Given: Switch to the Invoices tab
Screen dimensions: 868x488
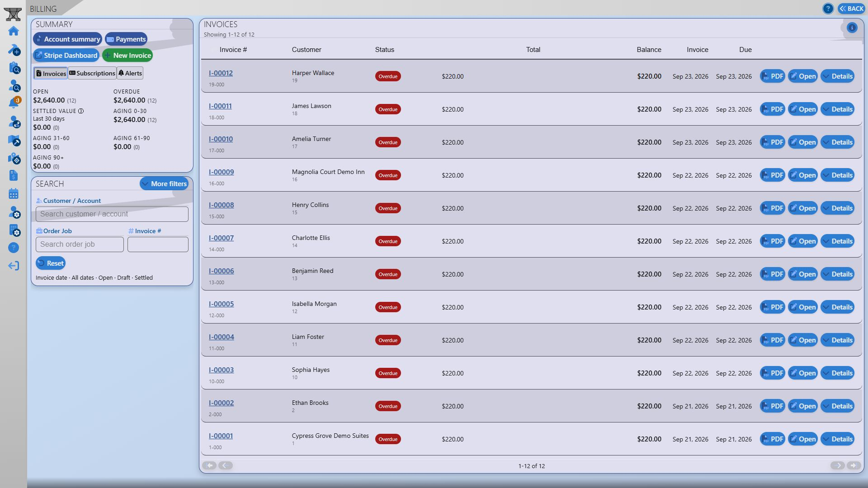Looking at the screenshot, I should (51, 73).
